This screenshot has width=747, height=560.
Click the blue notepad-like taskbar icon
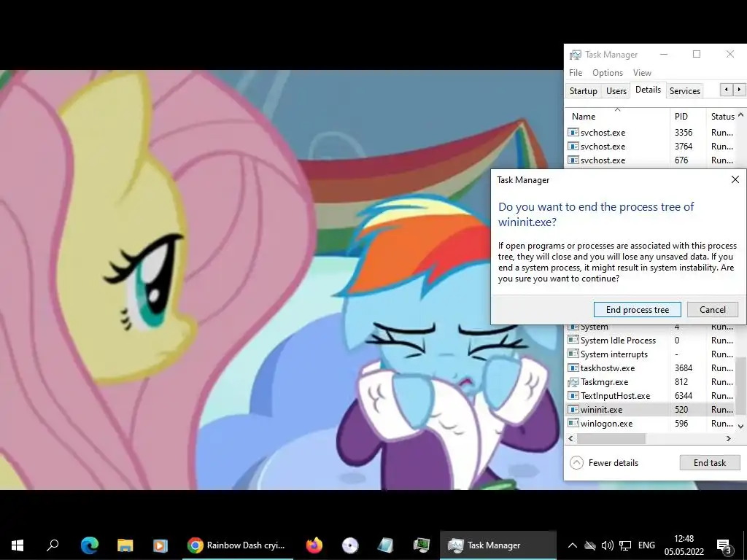coord(385,545)
